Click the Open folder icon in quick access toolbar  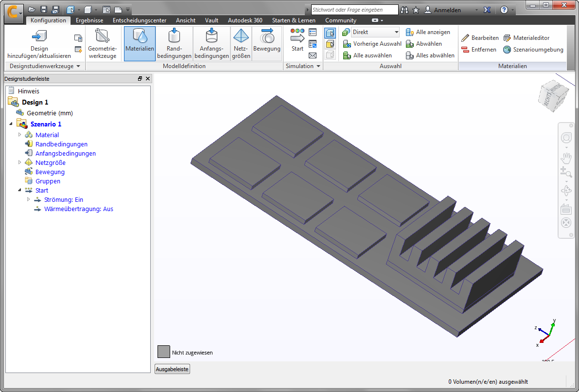tap(32, 10)
